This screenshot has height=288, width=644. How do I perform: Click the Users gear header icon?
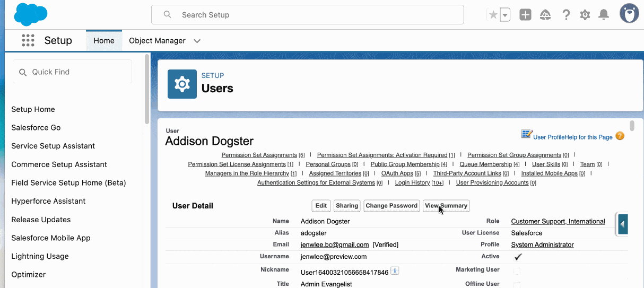[182, 84]
